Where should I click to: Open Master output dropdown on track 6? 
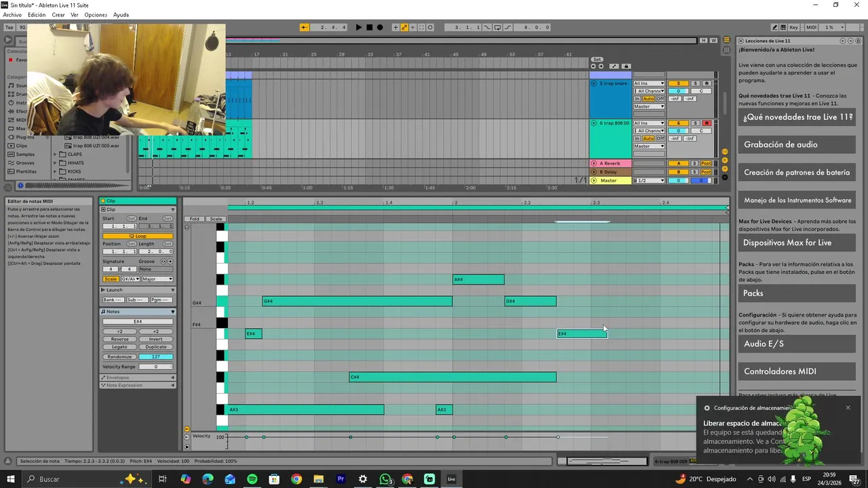click(649, 146)
